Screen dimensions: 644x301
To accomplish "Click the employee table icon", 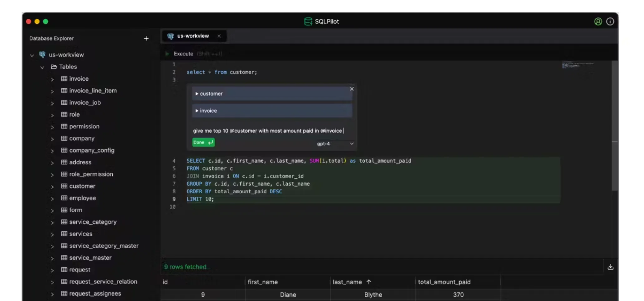I will click(x=64, y=198).
